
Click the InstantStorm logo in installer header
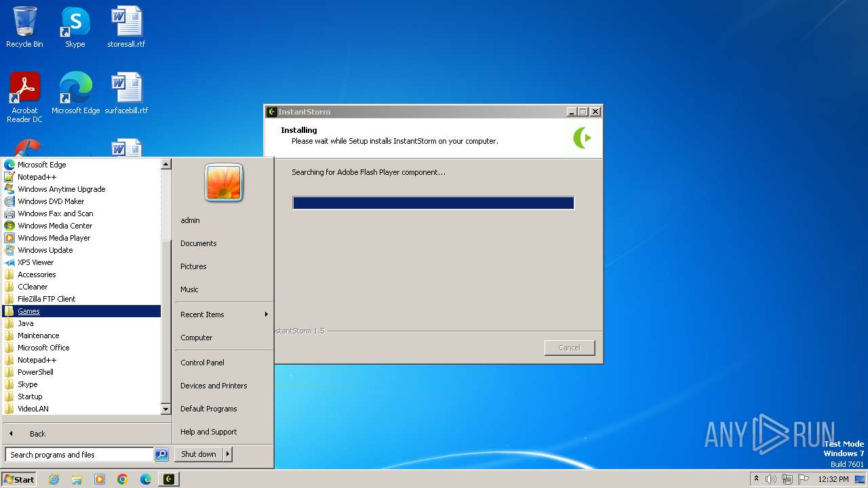click(x=583, y=138)
